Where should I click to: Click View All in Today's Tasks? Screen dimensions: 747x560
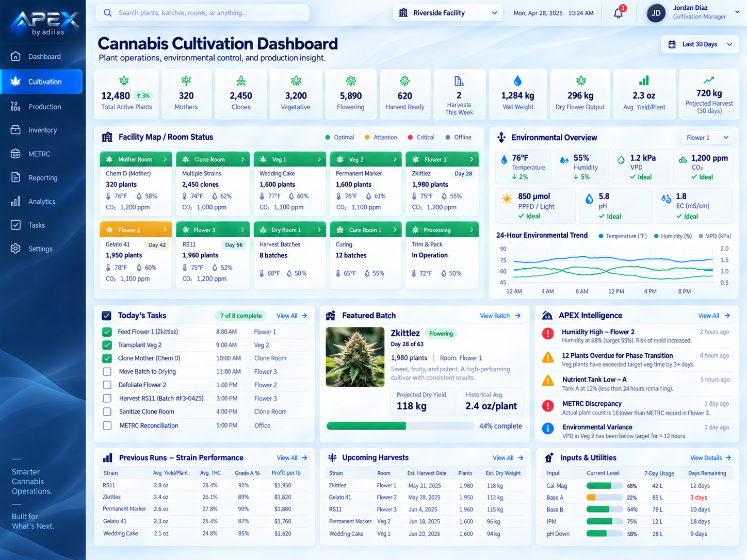coord(291,316)
